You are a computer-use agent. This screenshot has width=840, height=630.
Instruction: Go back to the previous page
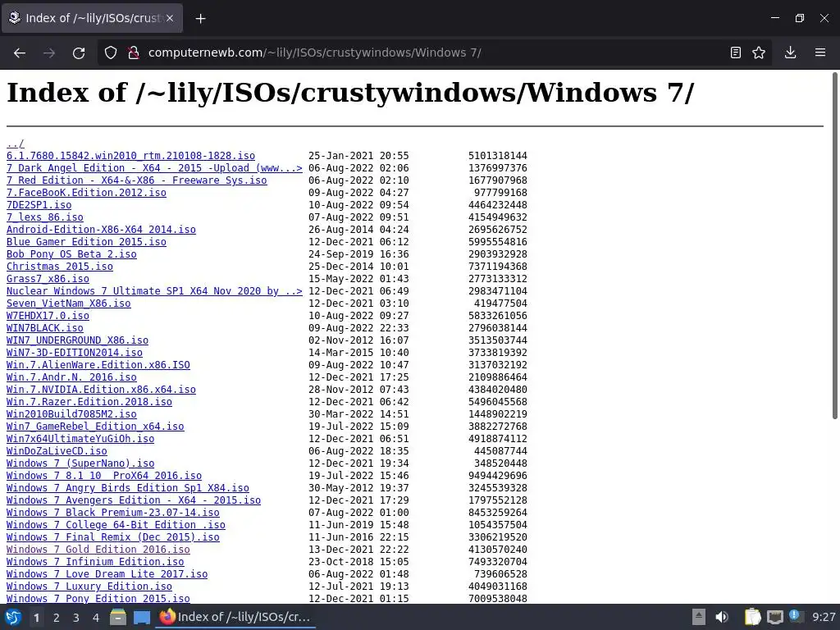20,52
